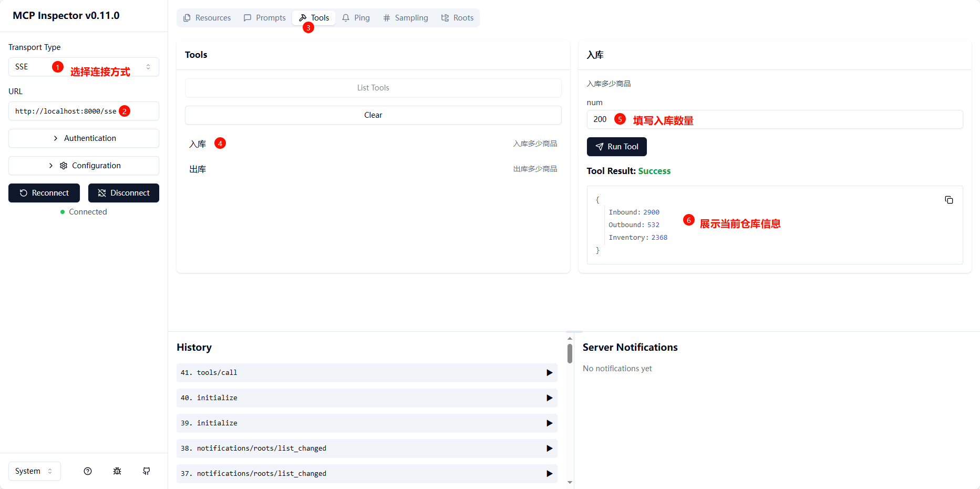Viewport: 980px width, 489px height.
Task: Click the History scroll up arrow
Action: 570,339
